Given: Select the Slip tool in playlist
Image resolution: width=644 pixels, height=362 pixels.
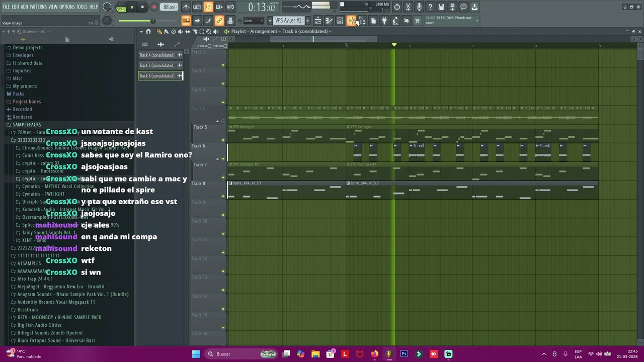Looking at the screenshot, I should 188,32.
